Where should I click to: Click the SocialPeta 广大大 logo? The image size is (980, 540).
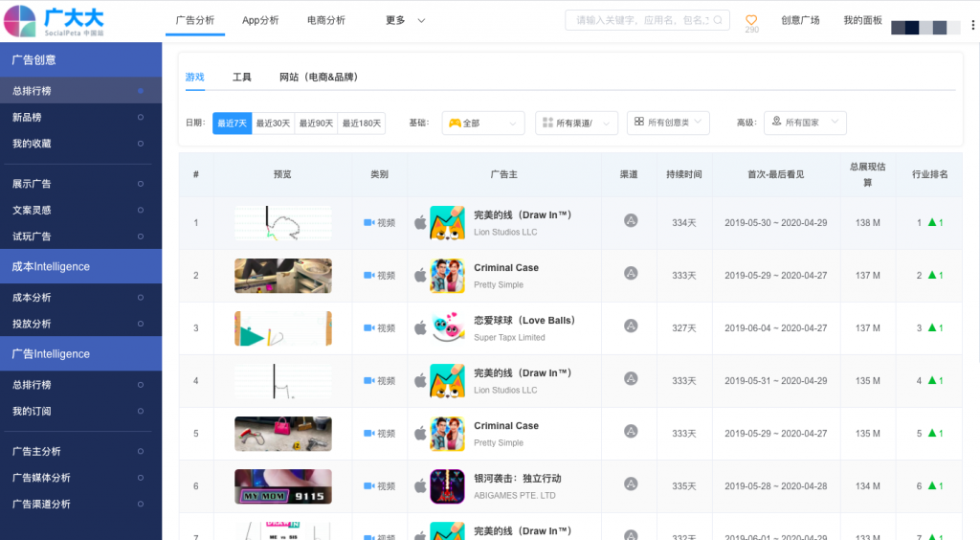pyautogui.click(x=54, y=21)
